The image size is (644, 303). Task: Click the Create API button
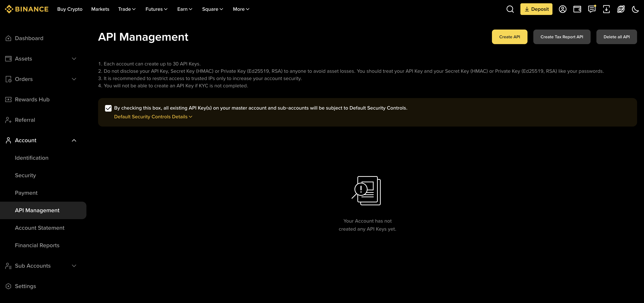coord(509,37)
